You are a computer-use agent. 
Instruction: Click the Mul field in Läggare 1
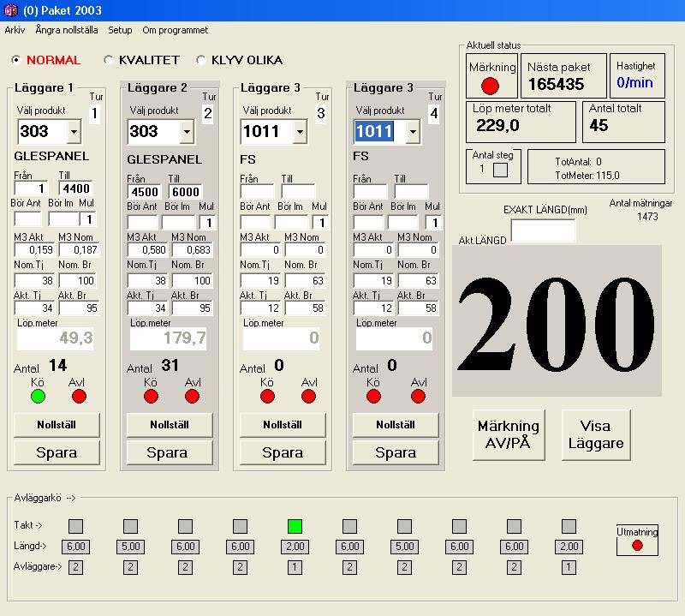(88, 219)
